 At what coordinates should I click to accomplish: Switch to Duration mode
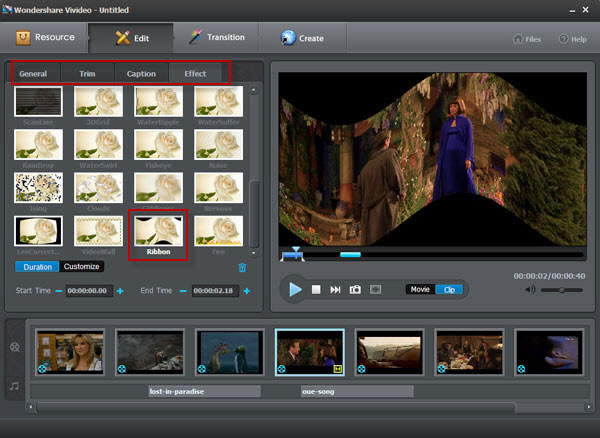pos(37,267)
